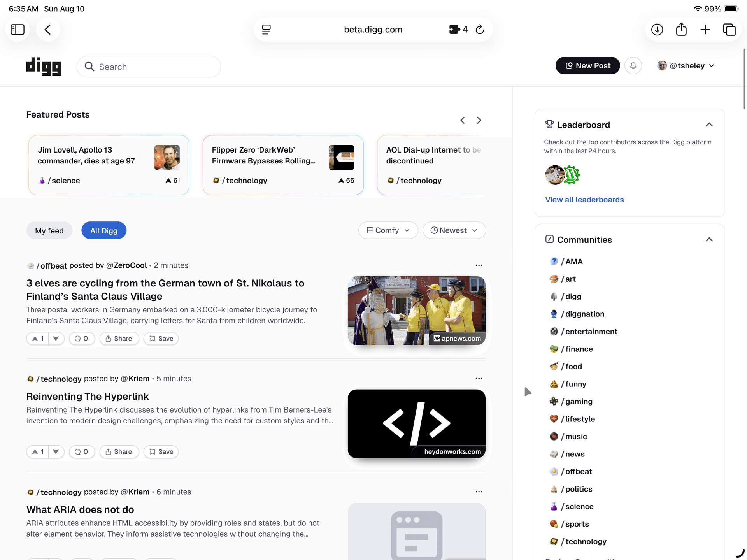The width and height of the screenshot is (747, 560).
Task: Open the Safari downloads icon
Action: click(x=657, y=30)
